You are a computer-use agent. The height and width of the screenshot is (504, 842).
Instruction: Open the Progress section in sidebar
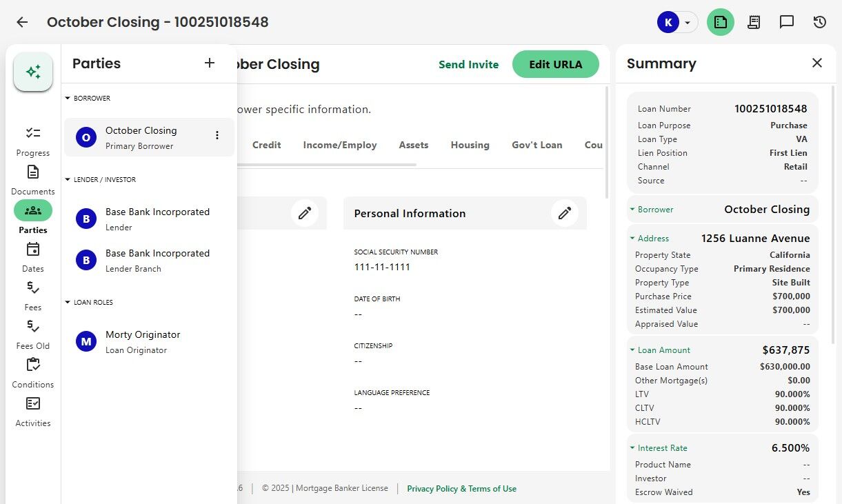(x=33, y=141)
